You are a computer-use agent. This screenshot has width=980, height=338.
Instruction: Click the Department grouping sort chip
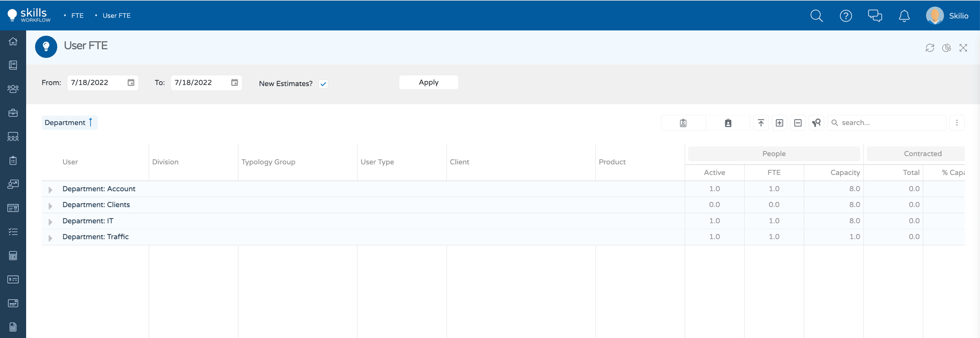69,122
